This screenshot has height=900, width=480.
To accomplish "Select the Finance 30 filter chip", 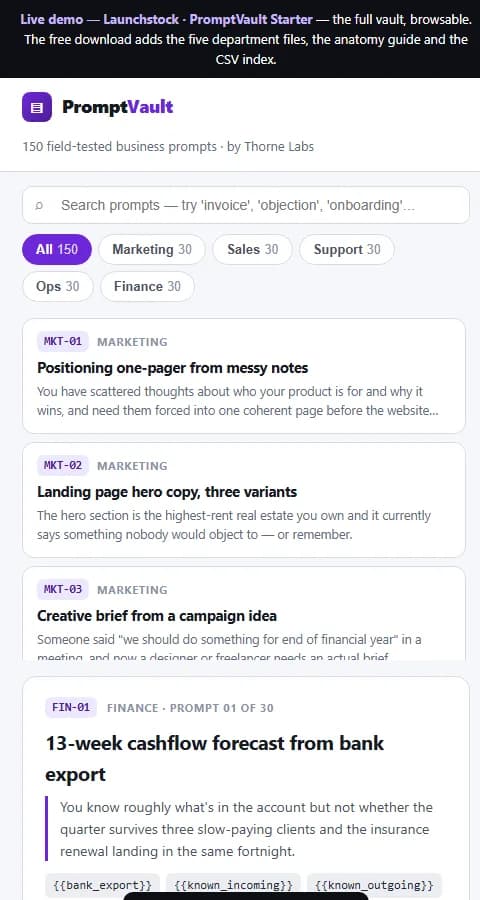I will [147, 286].
